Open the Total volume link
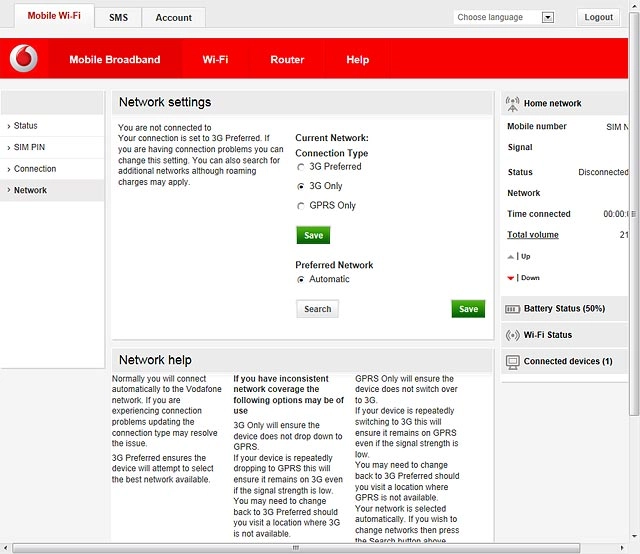The width and height of the screenshot is (640, 554). (533, 235)
